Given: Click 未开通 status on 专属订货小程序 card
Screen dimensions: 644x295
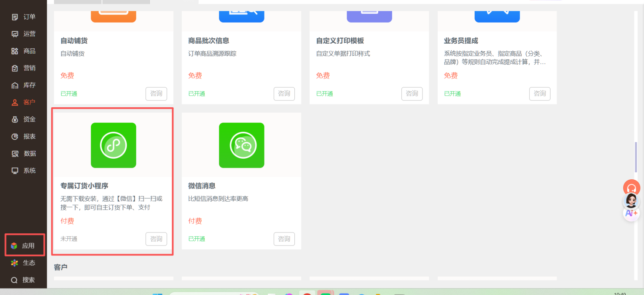Looking at the screenshot, I should click(x=69, y=239).
